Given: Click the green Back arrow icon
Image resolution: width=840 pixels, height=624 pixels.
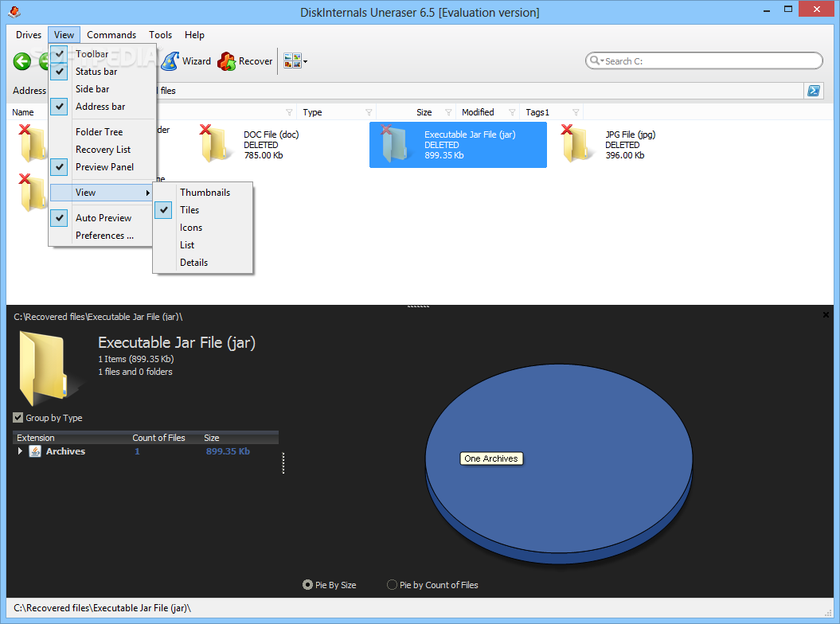Looking at the screenshot, I should (22, 61).
